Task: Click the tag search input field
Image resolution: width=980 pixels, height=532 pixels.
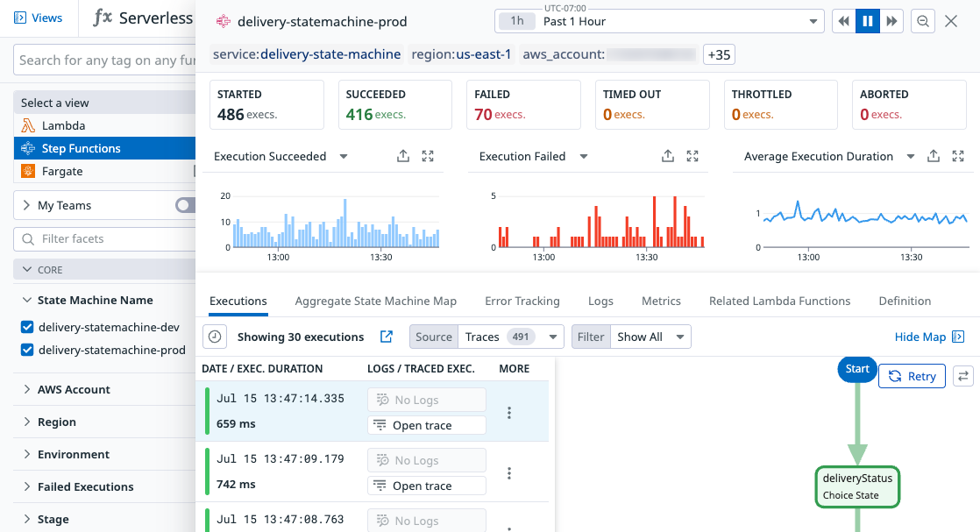Action: point(104,60)
